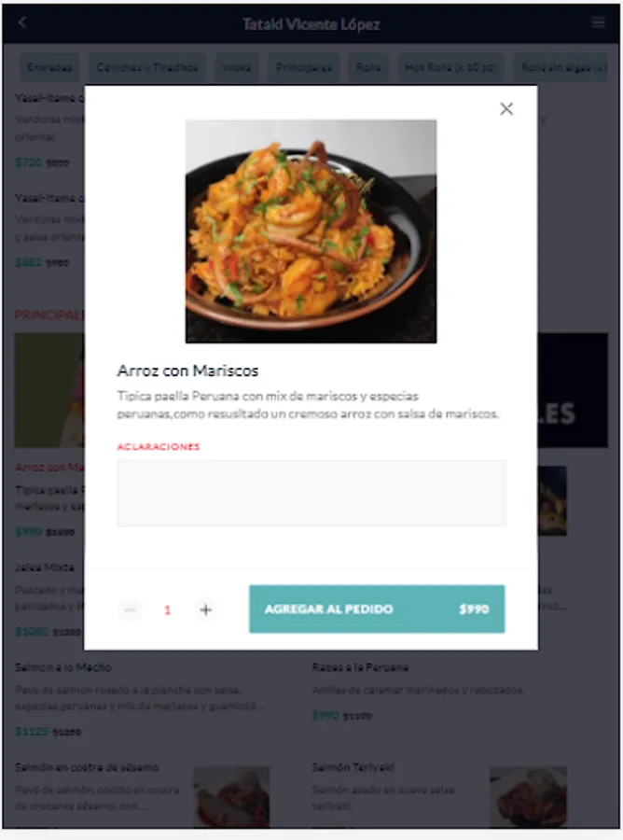The width and height of the screenshot is (623, 840).
Task: Open the hamburger menu in the header
Action: tap(598, 22)
